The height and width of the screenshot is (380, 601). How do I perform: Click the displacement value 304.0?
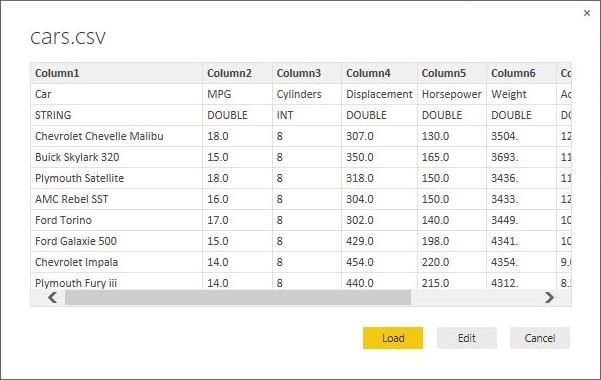tap(379, 199)
